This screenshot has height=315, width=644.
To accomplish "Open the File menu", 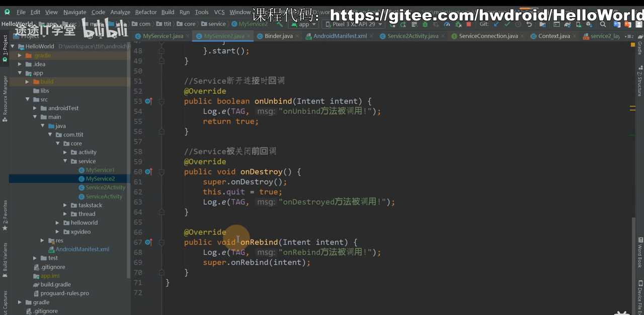I will [21, 12].
